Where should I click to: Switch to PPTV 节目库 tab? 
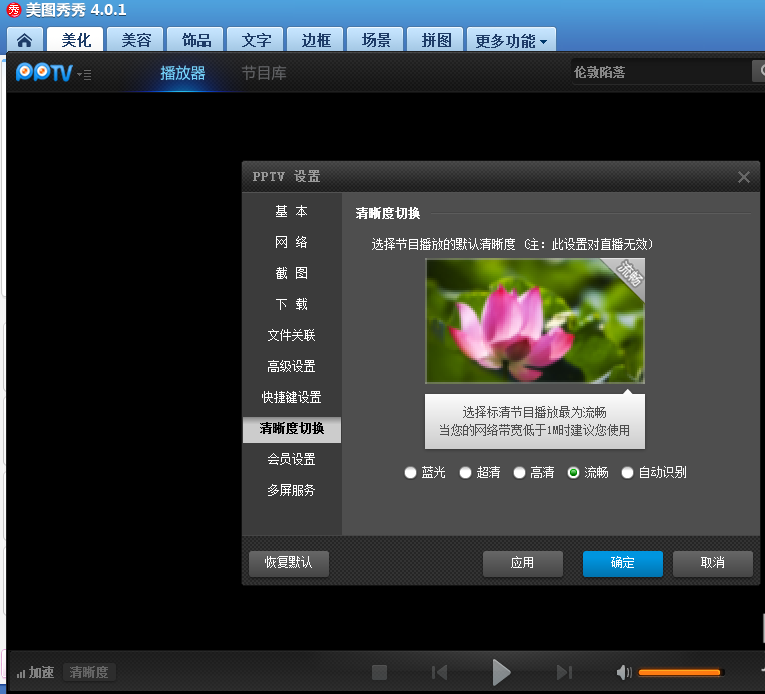pos(264,73)
